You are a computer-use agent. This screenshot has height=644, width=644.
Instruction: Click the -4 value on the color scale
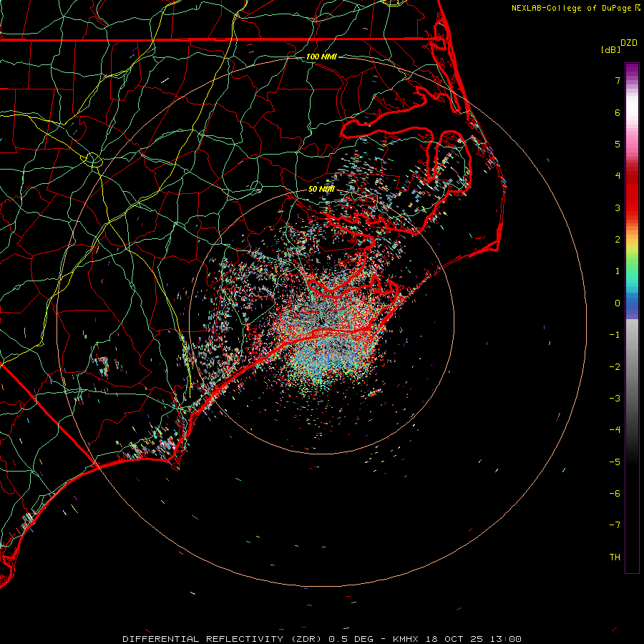615,430
